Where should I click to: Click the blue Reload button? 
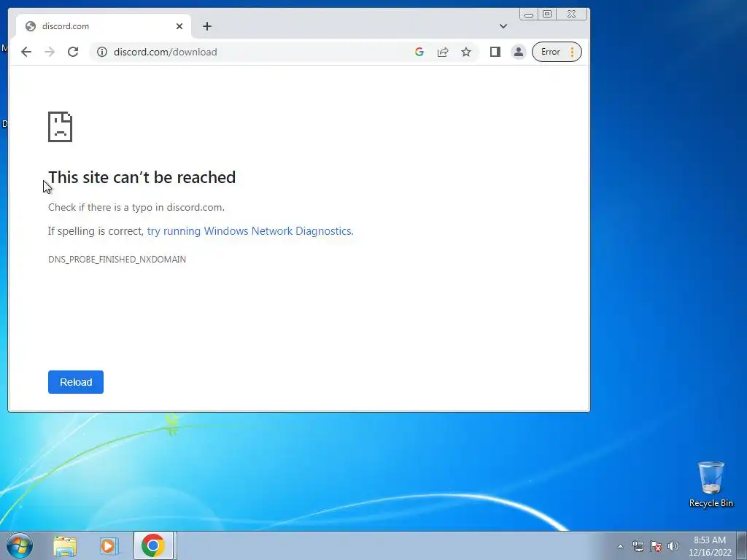76,382
